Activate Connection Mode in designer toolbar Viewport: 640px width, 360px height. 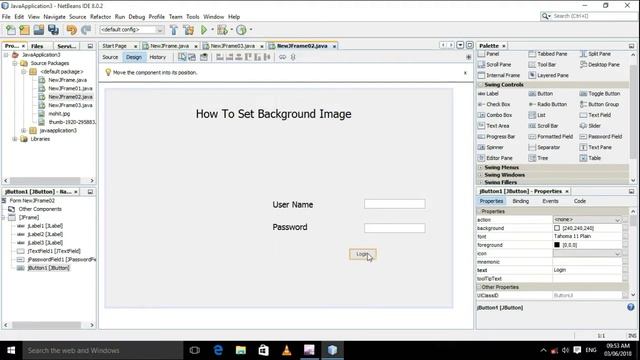click(192, 57)
